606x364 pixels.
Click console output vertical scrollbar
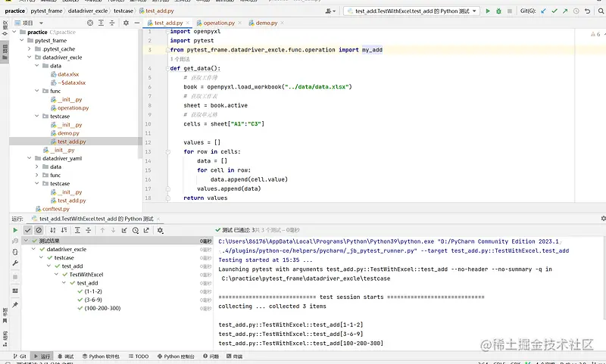pos(604,278)
